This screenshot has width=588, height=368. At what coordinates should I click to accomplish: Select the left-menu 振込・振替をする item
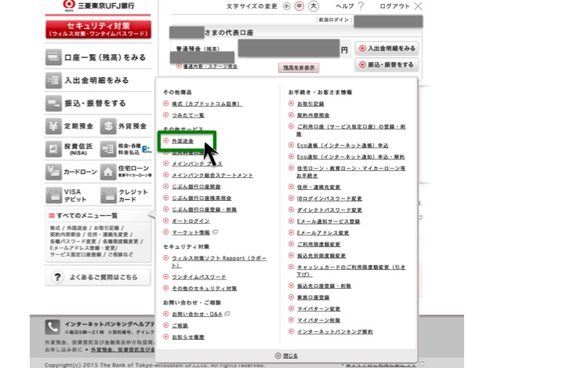coord(98,103)
